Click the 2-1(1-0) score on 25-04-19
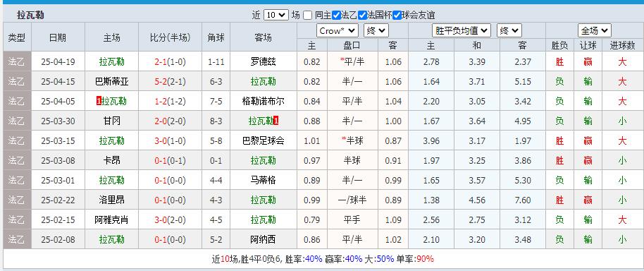 tap(170, 62)
